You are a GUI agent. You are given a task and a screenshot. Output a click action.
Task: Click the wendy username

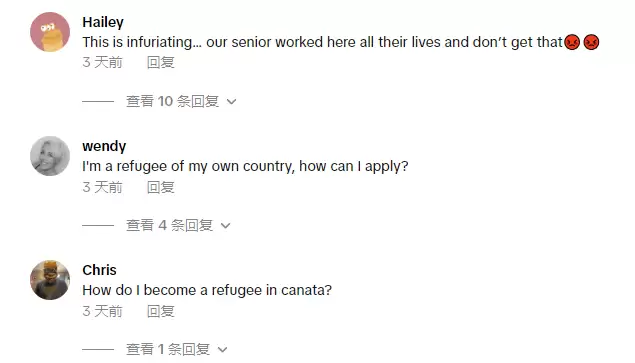click(104, 146)
